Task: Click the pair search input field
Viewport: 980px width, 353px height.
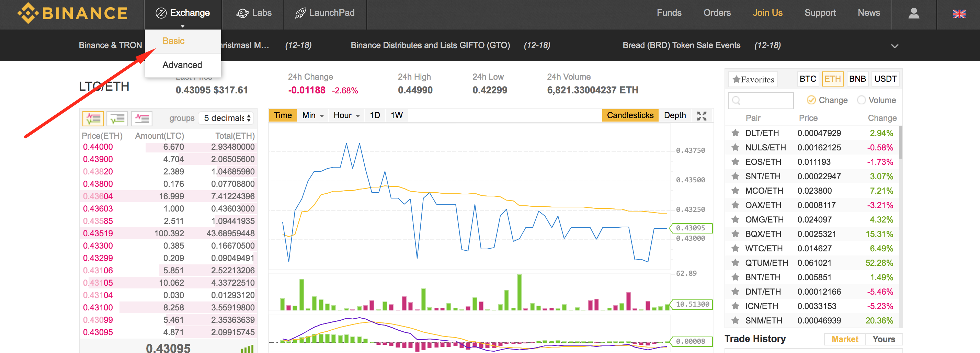Action: [x=761, y=100]
